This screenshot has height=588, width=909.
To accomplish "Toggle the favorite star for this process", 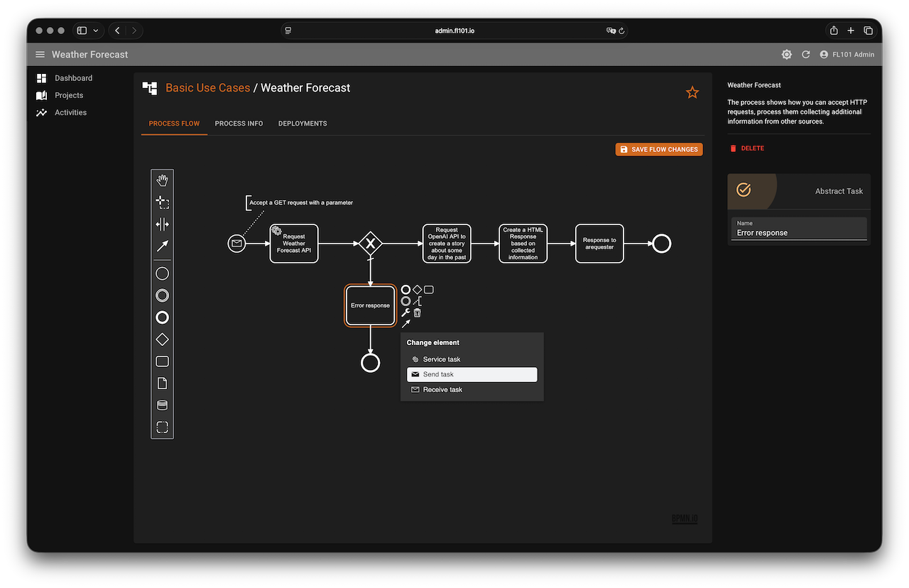I will pos(692,92).
